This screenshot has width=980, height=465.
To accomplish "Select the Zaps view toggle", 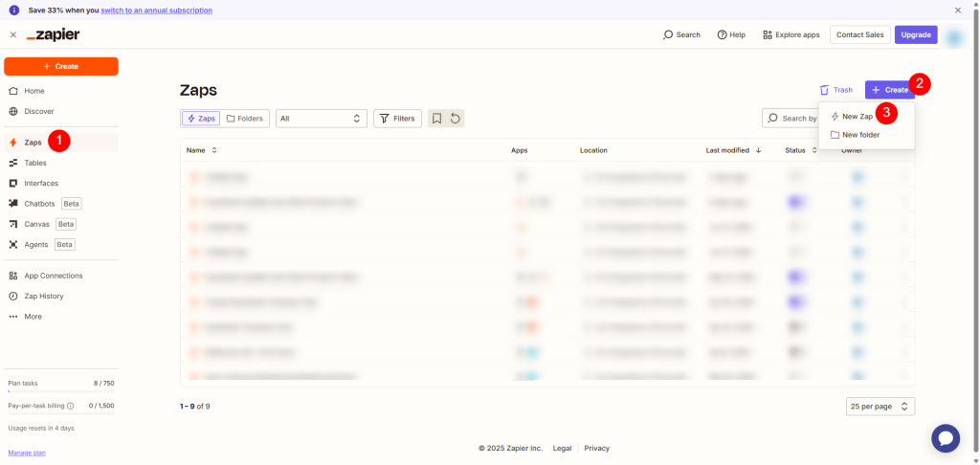I will pos(200,119).
